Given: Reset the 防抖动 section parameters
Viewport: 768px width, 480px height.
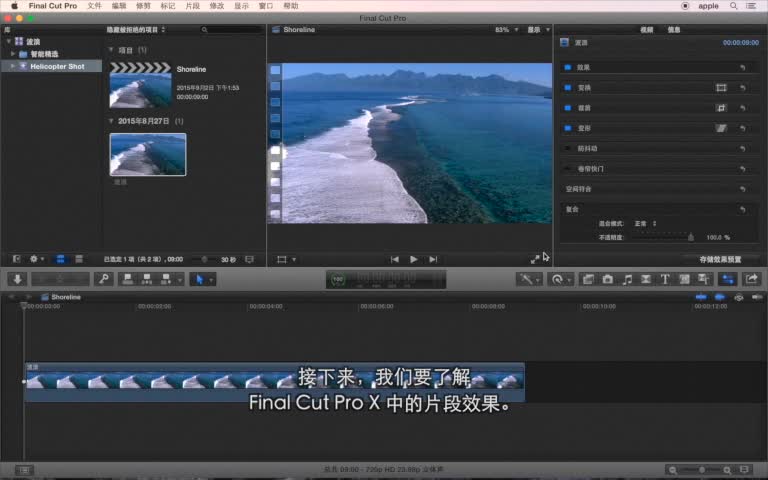Looking at the screenshot, I should [743, 148].
